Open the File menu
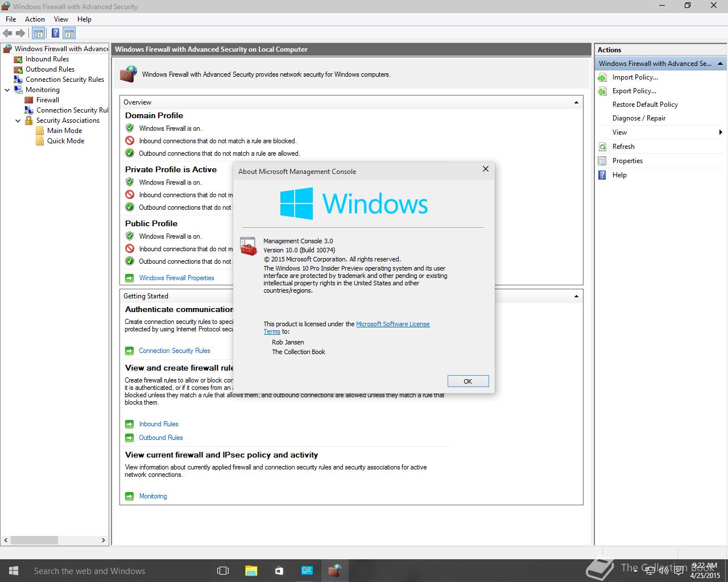Screen dimensions: 728x582 click(11, 19)
